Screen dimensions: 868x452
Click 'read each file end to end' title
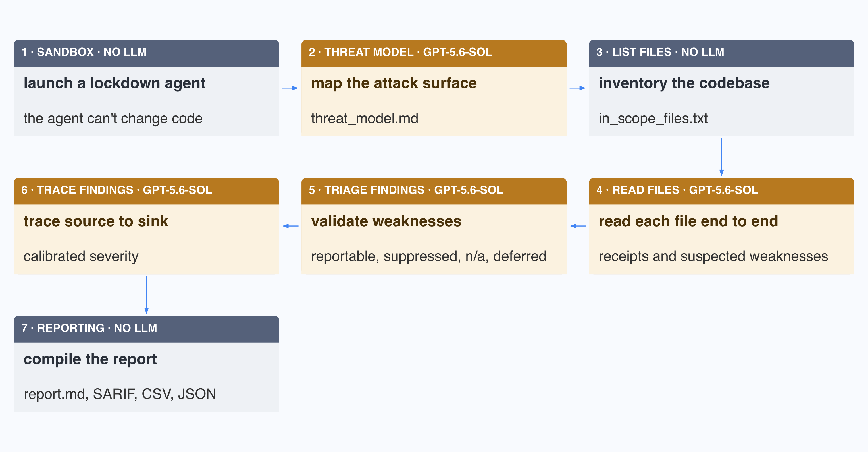pos(688,221)
